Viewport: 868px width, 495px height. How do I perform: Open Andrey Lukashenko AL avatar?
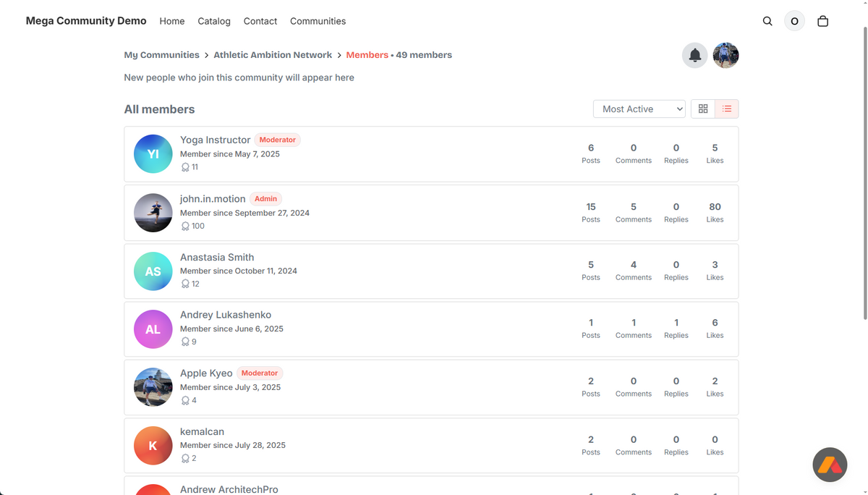[153, 329]
